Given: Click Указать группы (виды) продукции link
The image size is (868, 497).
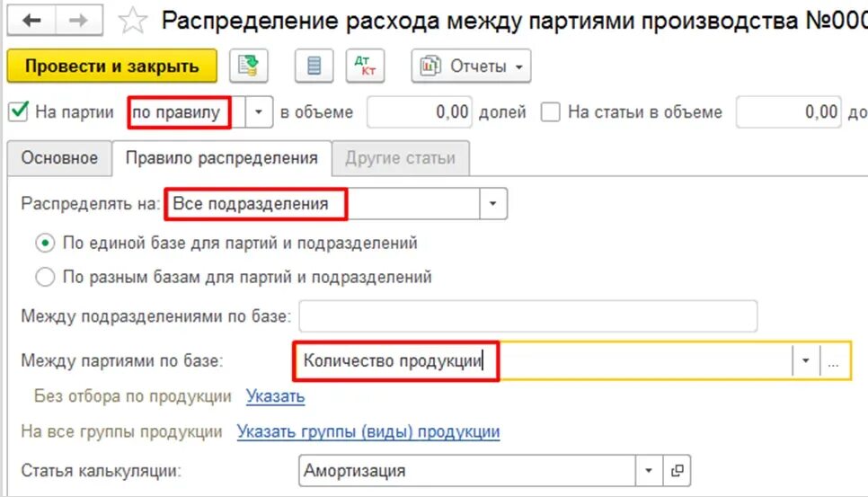Looking at the screenshot, I should [x=368, y=431].
